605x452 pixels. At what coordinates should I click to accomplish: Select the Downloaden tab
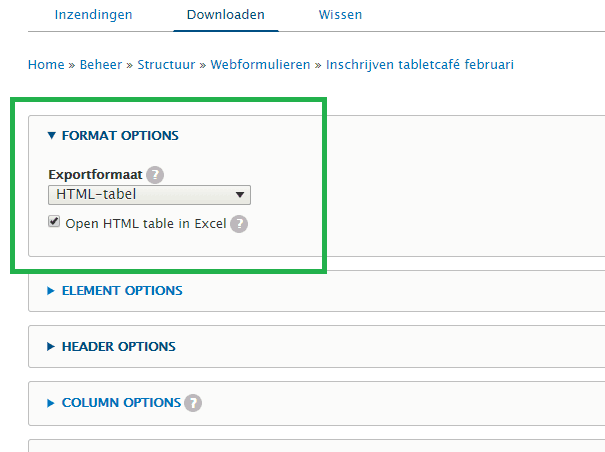(226, 15)
